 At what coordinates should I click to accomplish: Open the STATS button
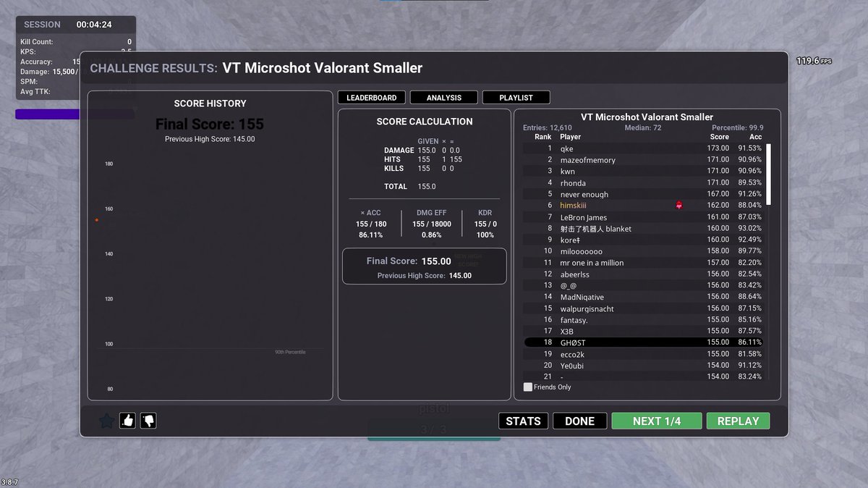coord(523,421)
